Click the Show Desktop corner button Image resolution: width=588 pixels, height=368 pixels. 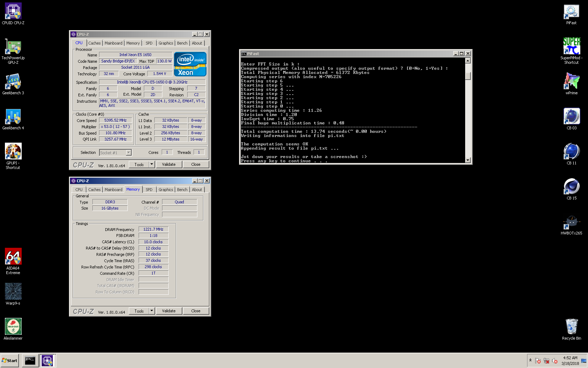pos(584,361)
